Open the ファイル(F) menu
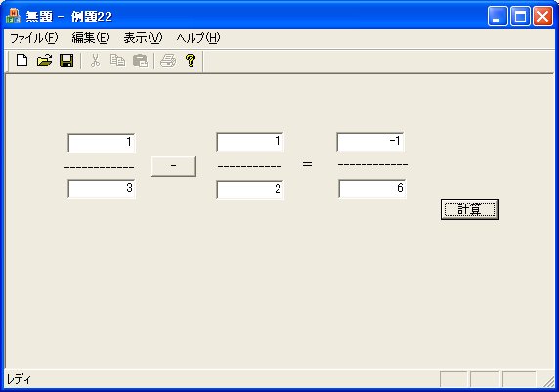This screenshot has height=392, width=559. tap(33, 38)
